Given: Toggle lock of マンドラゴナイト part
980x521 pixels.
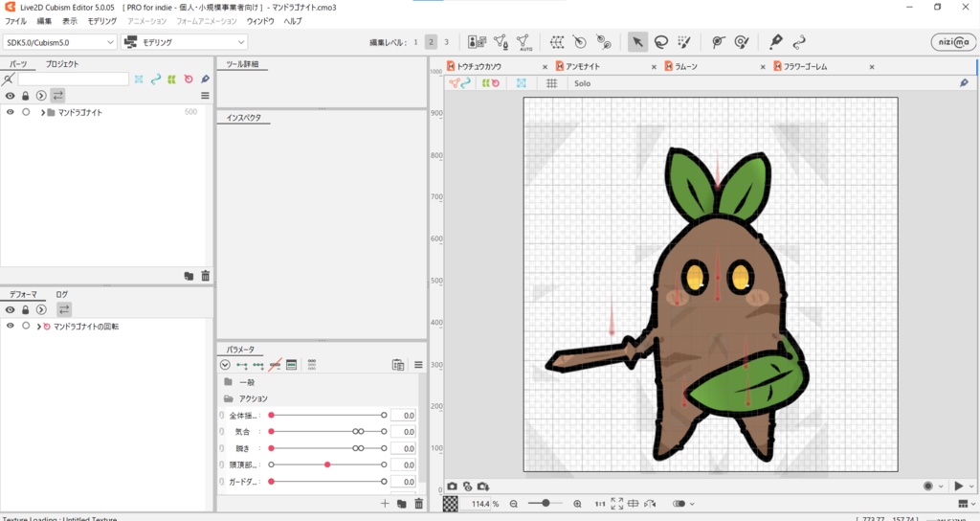Looking at the screenshot, I should (26, 112).
